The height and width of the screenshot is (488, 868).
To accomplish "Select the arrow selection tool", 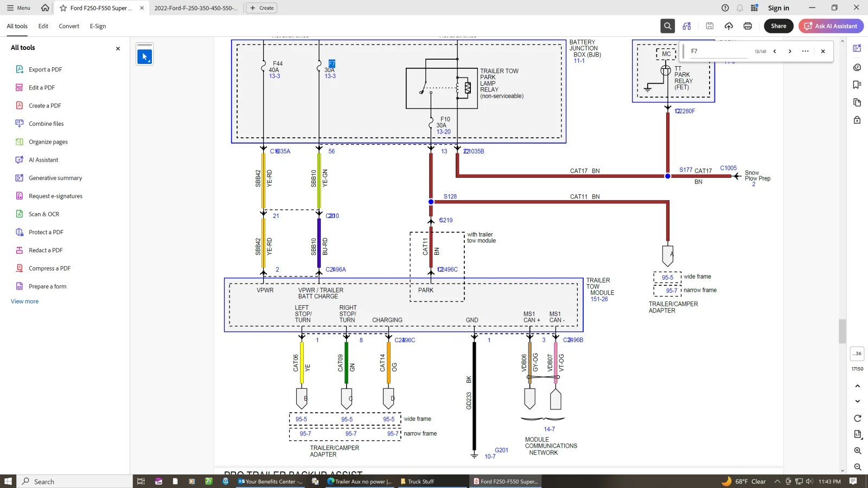I will [145, 56].
